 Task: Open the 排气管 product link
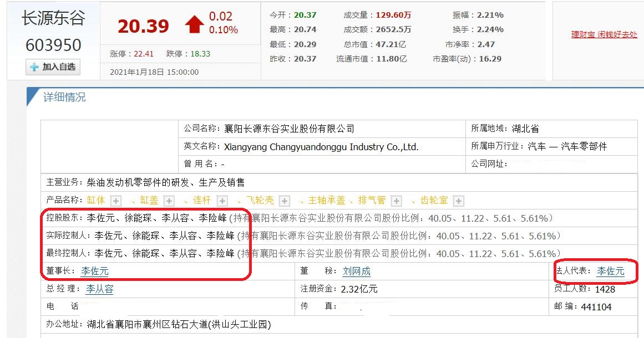(372, 200)
